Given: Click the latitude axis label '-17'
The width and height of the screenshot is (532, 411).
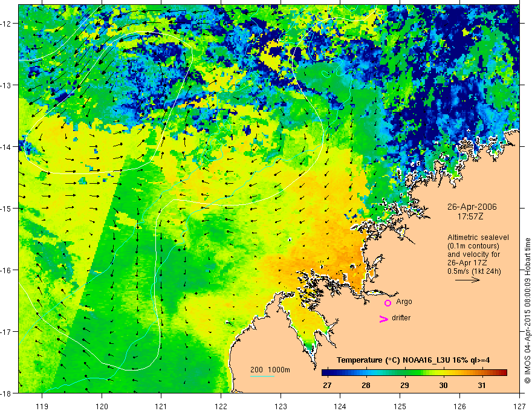Looking at the screenshot, I should tap(7, 331).
